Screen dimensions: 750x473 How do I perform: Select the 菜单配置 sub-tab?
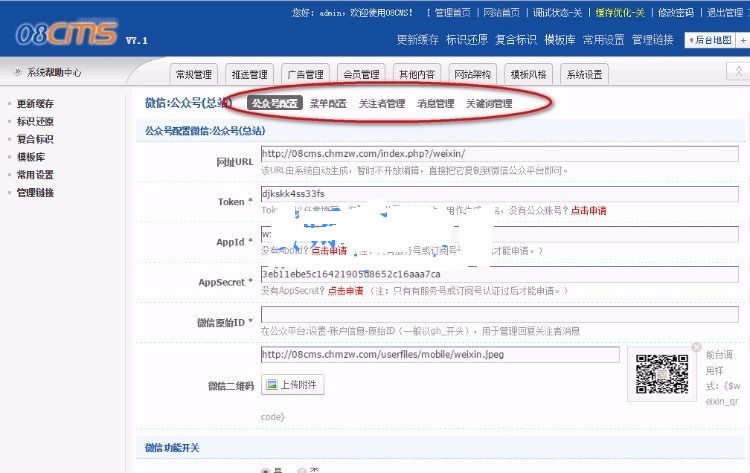(328, 103)
